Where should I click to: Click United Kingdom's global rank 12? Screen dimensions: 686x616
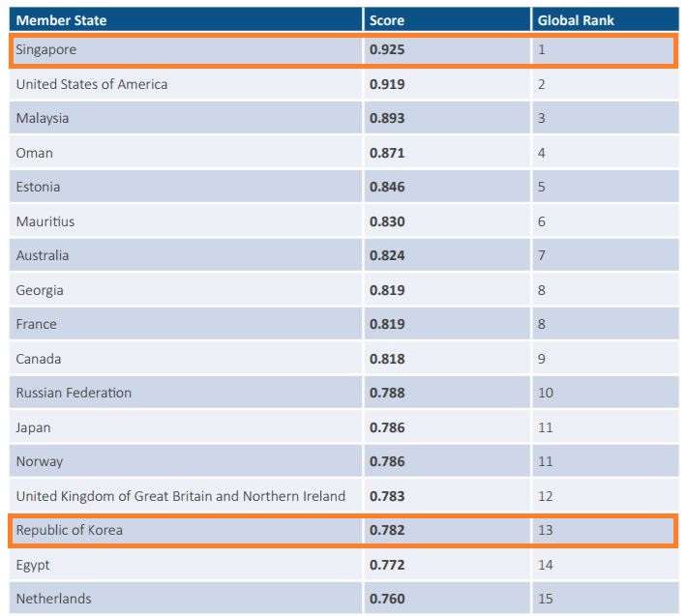click(546, 496)
